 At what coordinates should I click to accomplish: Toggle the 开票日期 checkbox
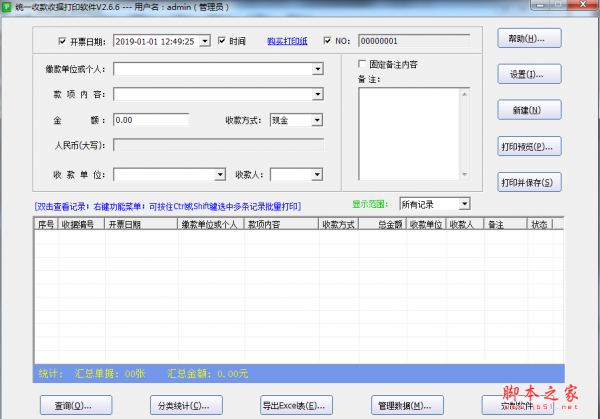[x=63, y=42]
